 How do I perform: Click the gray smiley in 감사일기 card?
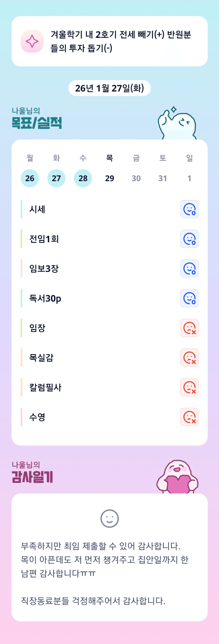pos(109,519)
